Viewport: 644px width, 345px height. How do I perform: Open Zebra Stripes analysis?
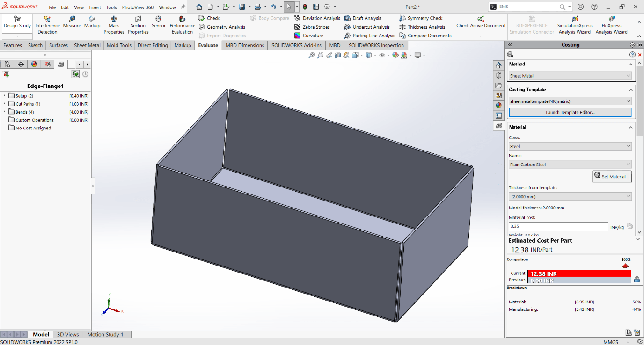click(315, 27)
